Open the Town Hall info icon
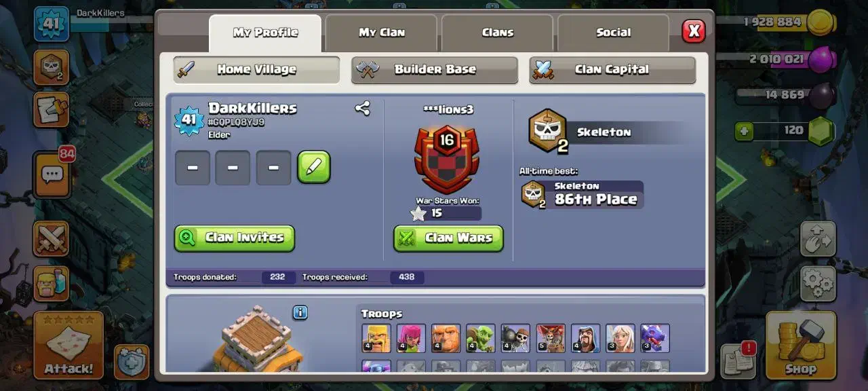 (x=300, y=312)
